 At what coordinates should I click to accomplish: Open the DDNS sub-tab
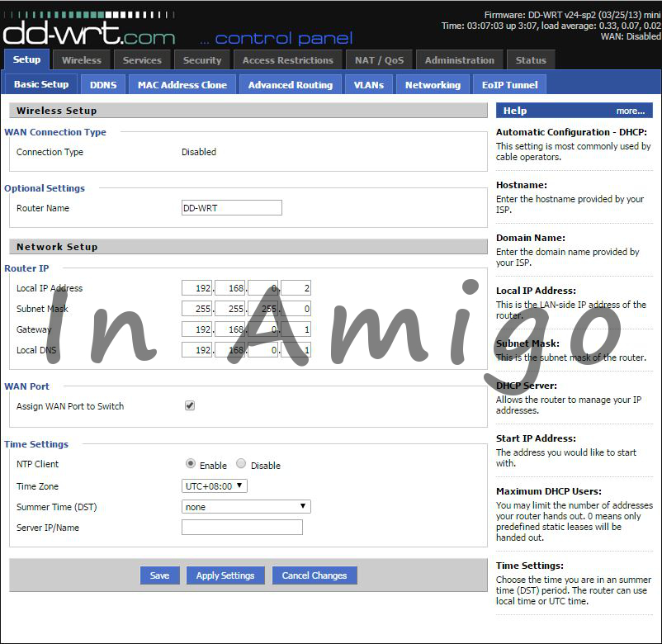tap(102, 83)
